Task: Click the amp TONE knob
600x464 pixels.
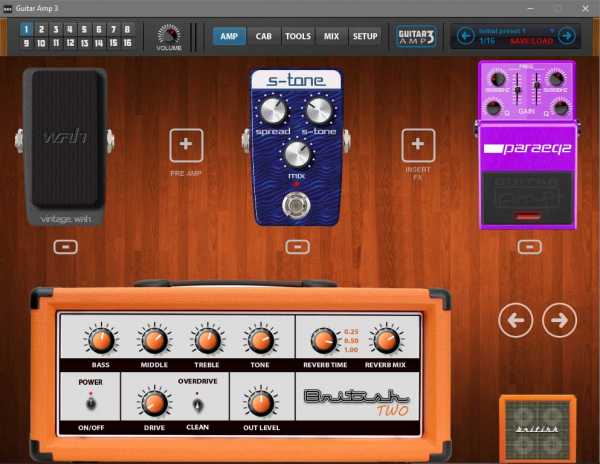Action: tap(260, 340)
